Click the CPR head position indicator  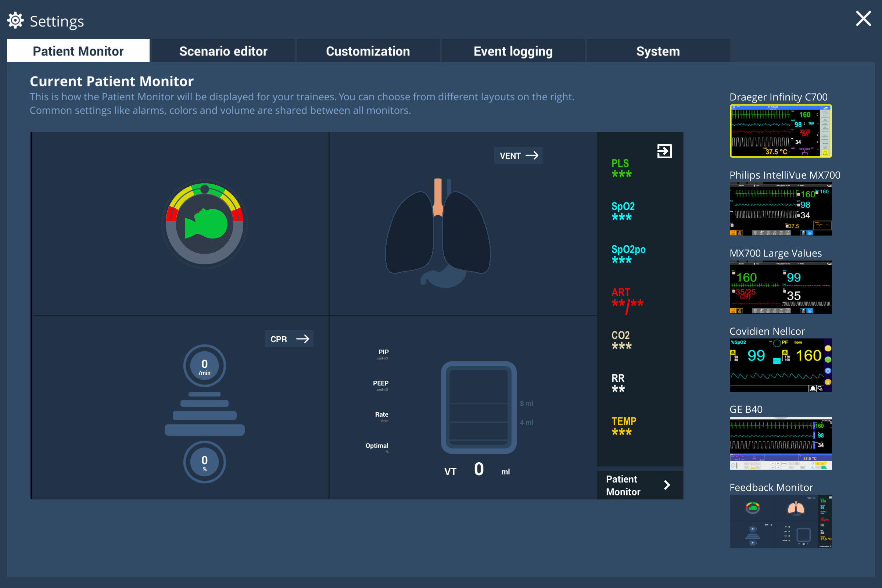click(x=204, y=224)
